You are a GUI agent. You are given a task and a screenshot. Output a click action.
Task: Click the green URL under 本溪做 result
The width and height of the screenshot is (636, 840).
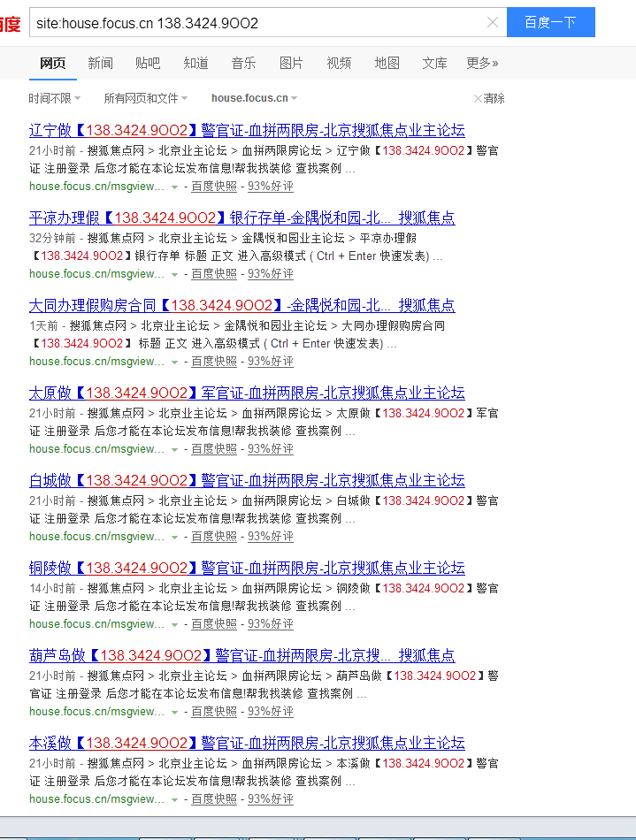pos(96,798)
